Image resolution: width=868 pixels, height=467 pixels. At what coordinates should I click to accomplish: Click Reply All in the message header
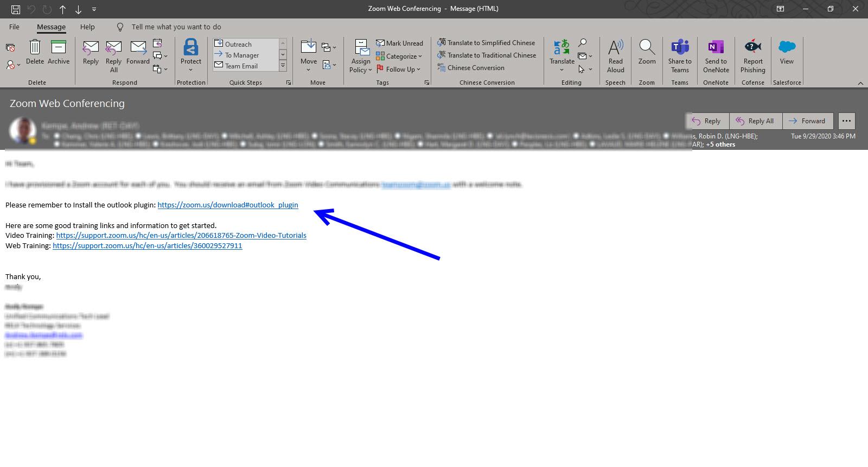[756, 121]
